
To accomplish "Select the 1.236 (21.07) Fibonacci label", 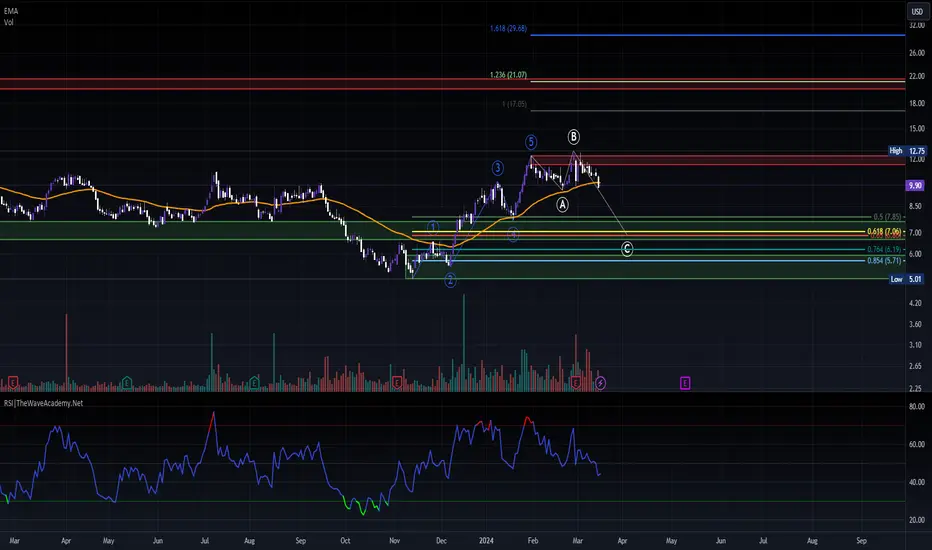I will pos(508,75).
